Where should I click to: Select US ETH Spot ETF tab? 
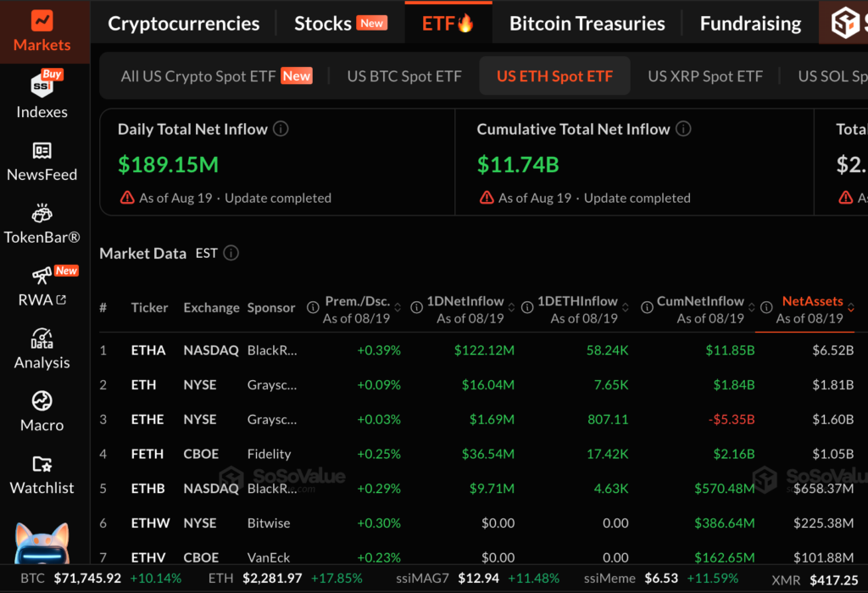(554, 76)
